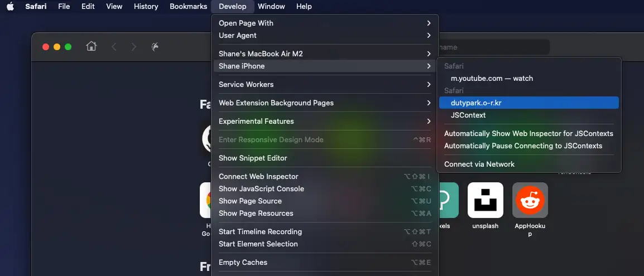Open the Apple menu
The height and width of the screenshot is (276, 644).
point(10,6)
